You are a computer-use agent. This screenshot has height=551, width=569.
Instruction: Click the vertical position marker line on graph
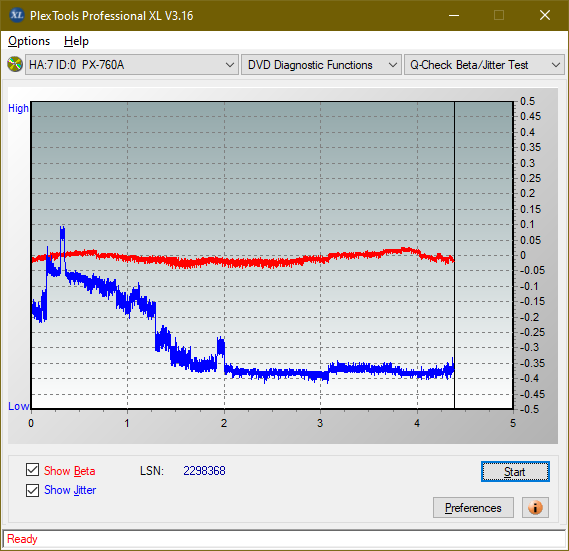pos(454,254)
